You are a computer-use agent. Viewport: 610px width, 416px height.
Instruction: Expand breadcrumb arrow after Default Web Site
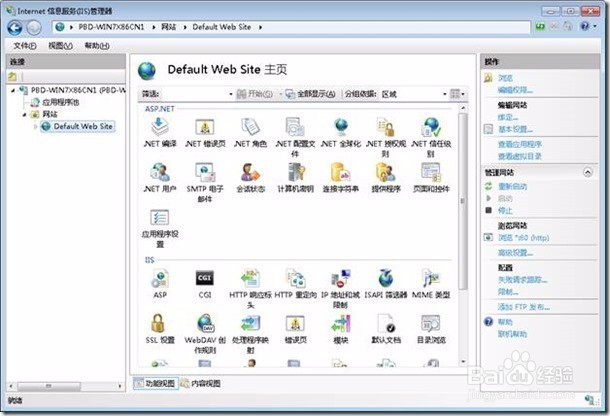click(260, 27)
